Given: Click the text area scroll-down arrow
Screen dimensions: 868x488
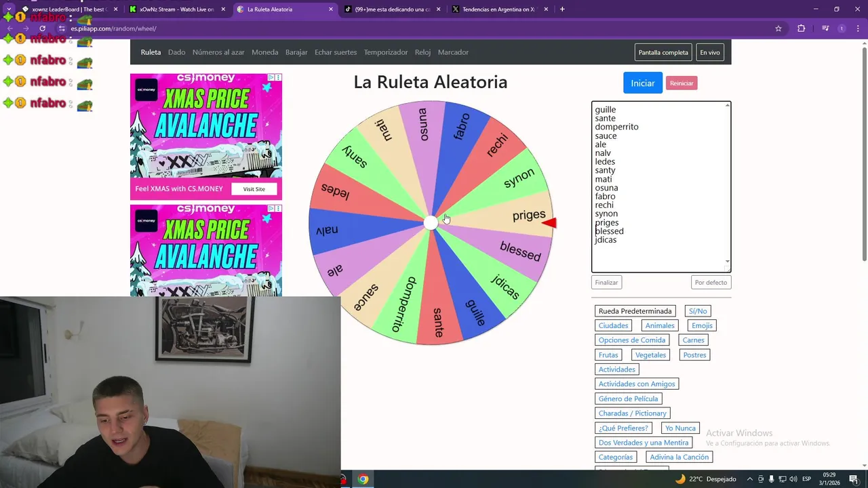Looking at the screenshot, I should point(728,262).
